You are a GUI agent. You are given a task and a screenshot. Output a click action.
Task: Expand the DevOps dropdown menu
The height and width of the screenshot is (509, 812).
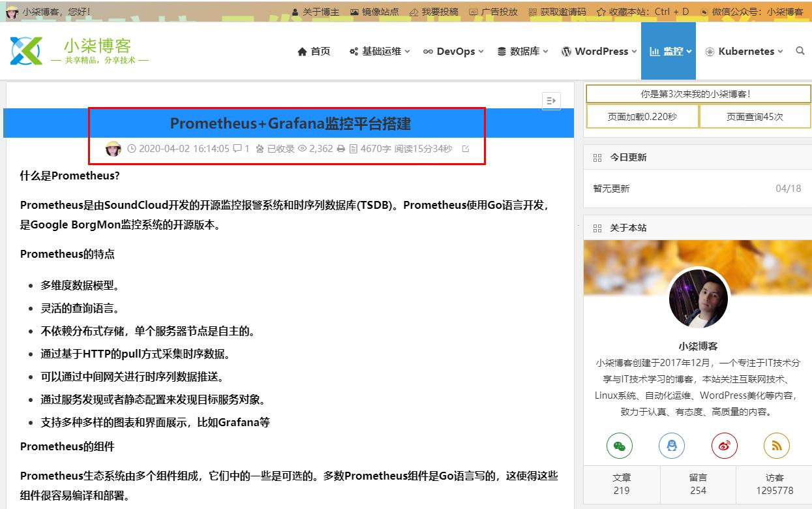[453, 51]
